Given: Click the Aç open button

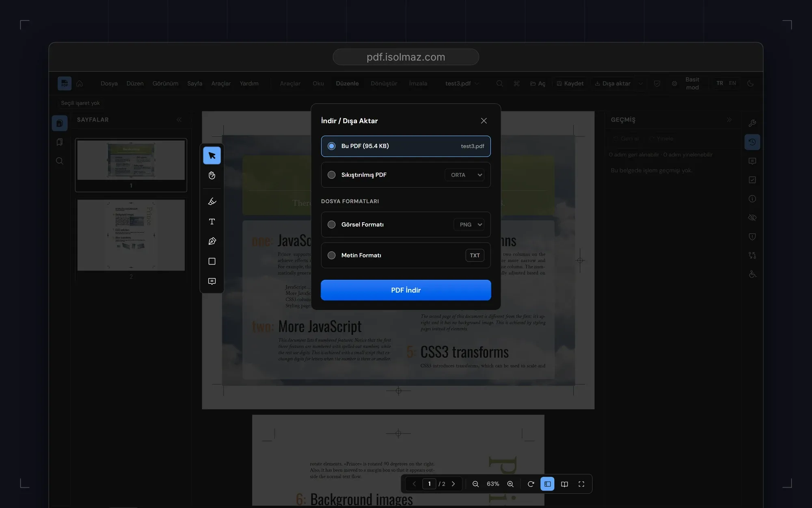Looking at the screenshot, I should pyautogui.click(x=538, y=83).
